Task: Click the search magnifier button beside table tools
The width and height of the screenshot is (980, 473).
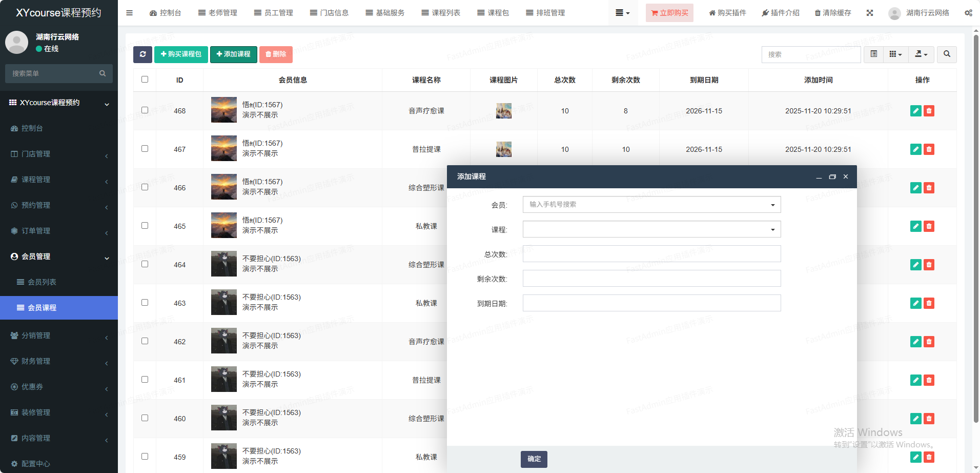Action: click(x=947, y=54)
